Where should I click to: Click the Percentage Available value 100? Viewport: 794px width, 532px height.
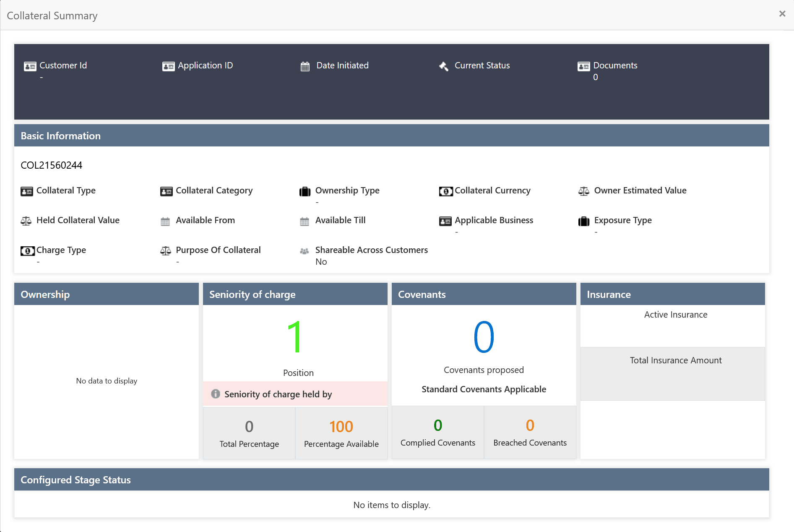(341, 427)
